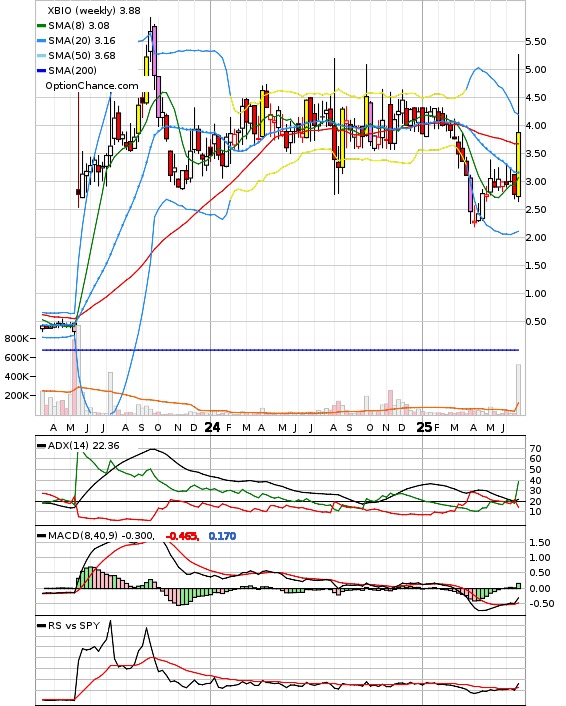The width and height of the screenshot is (566, 706).
Task: Click the 70 level on ADX axis
Action: 536,449
